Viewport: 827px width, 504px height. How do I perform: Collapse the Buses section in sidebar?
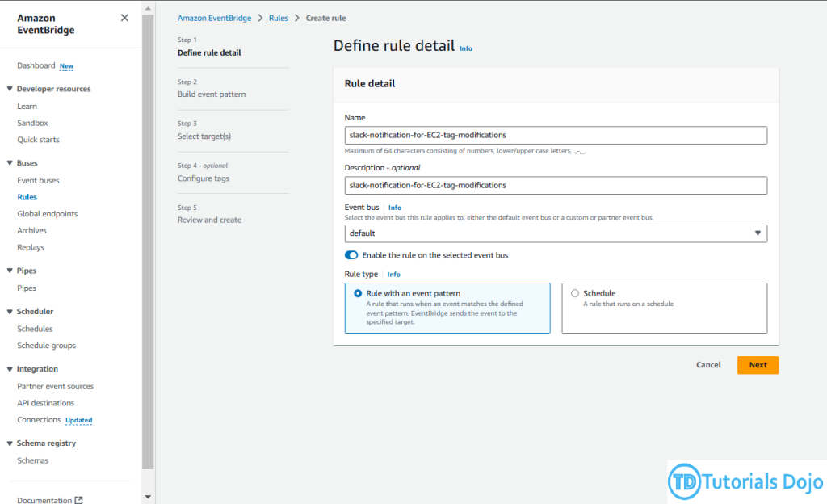coord(10,163)
